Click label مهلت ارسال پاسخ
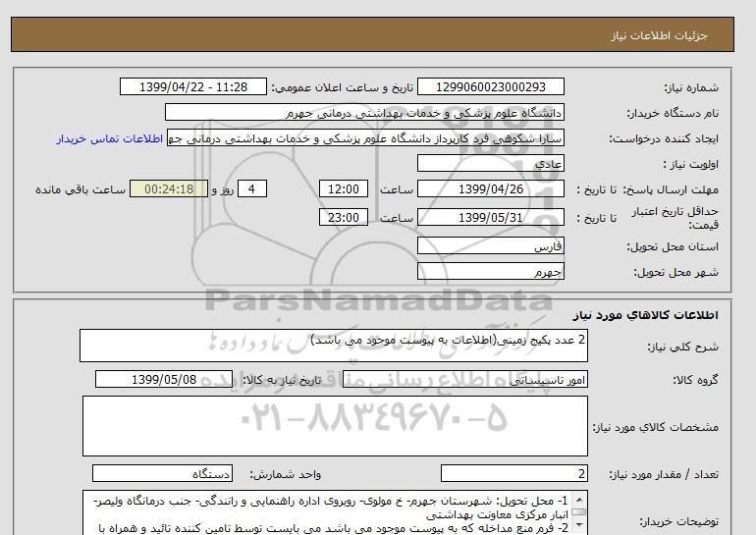 tap(671, 189)
